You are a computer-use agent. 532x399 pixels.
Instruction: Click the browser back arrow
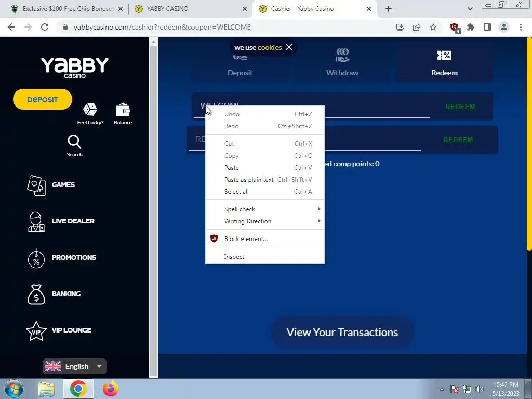tap(11, 27)
